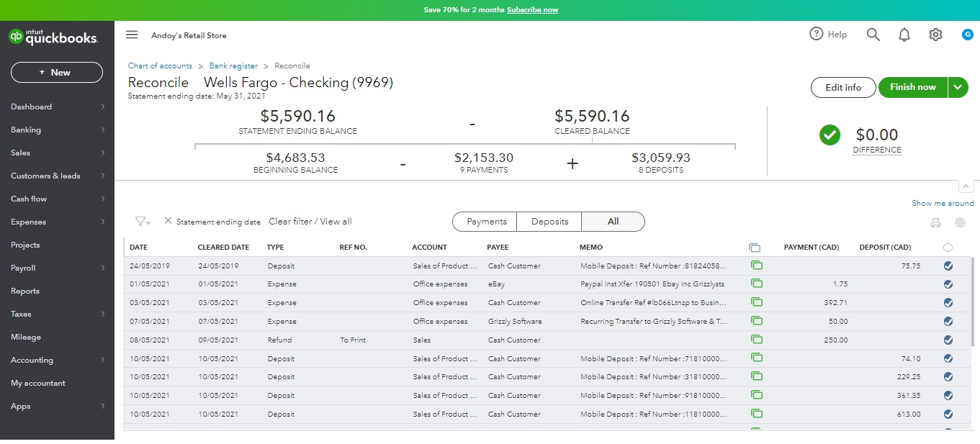Open the notifications bell icon
Screen dimensions: 980x444
904,35
